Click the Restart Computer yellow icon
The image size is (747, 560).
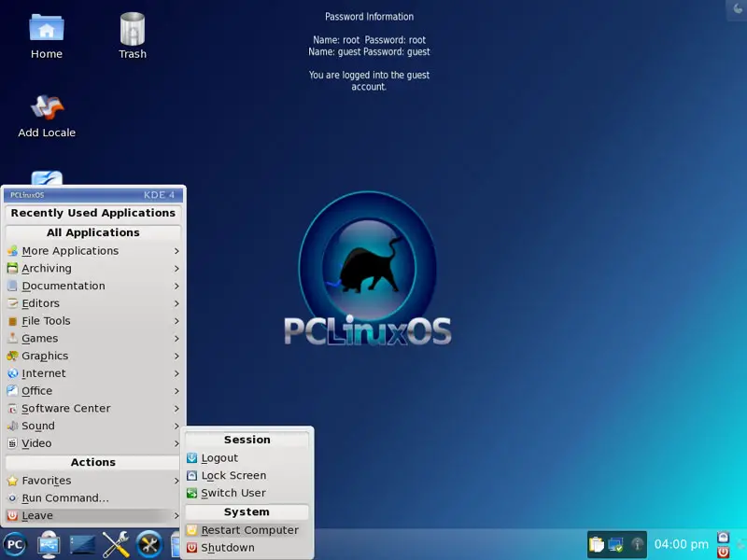[191, 530]
